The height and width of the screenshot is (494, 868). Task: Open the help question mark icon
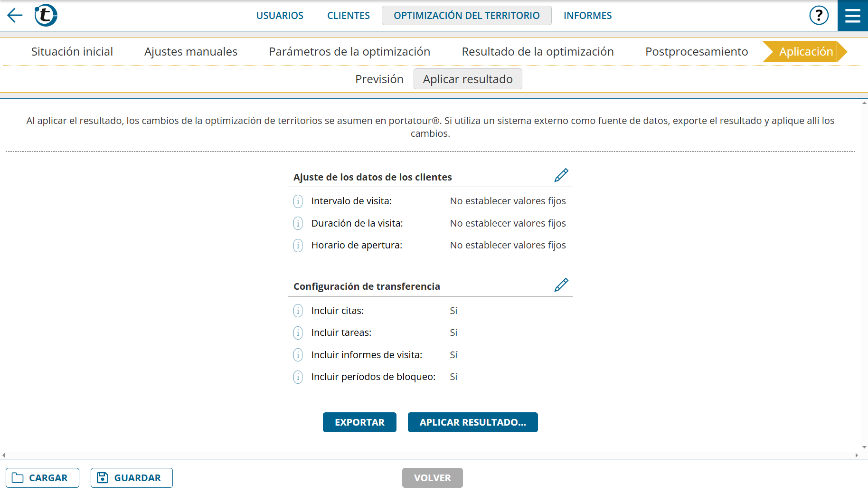coord(819,15)
